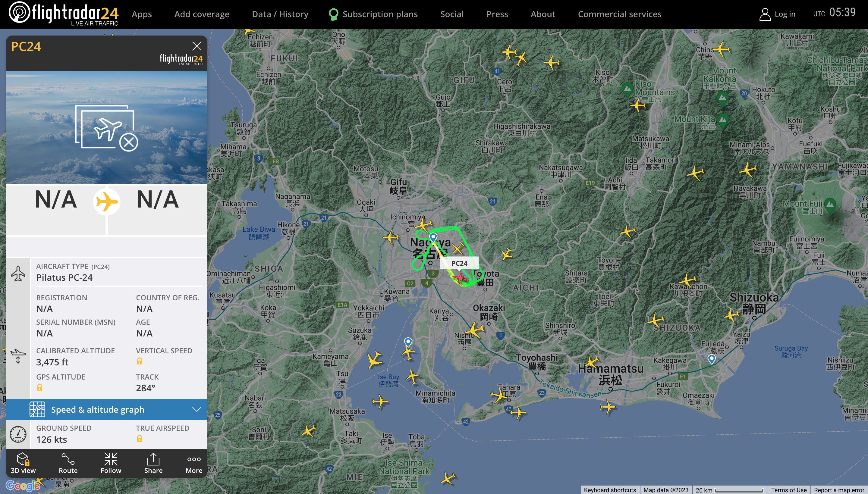868x494 pixels.
Task: Open Keyboard shortcuts link
Action: [x=610, y=490]
